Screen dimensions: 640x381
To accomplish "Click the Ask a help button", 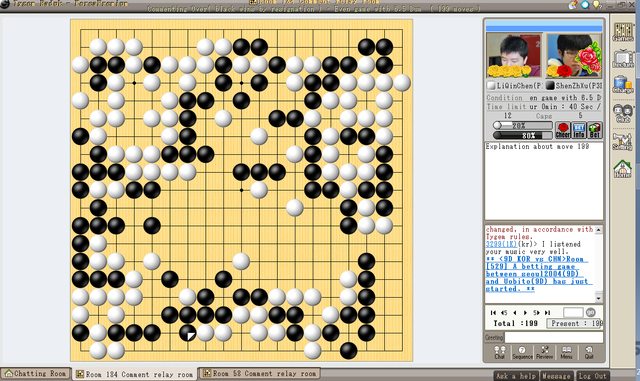I will tap(516, 376).
